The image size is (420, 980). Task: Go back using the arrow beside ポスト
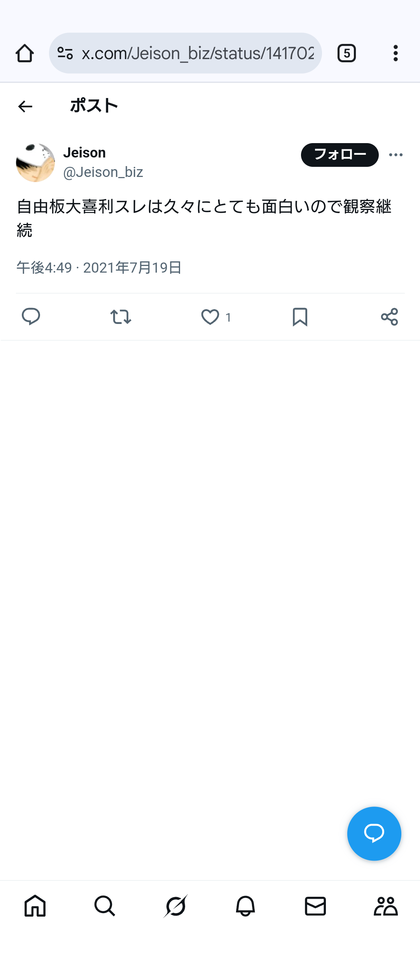pyautogui.click(x=25, y=106)
